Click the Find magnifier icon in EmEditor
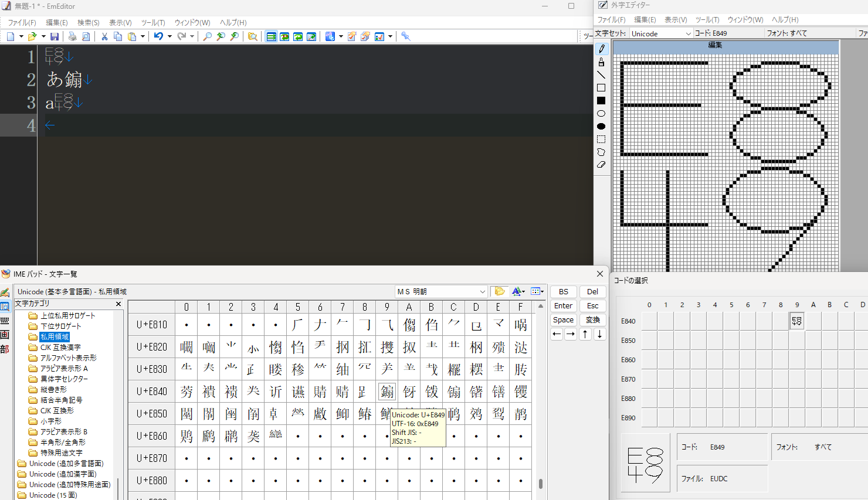Image resolution: width=868 pixels, height=500 pixels. 207,36
